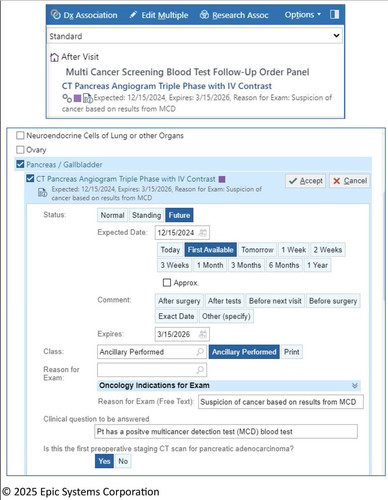
Task: Choose 3 Weeks expected date
Action: (174, 265)
